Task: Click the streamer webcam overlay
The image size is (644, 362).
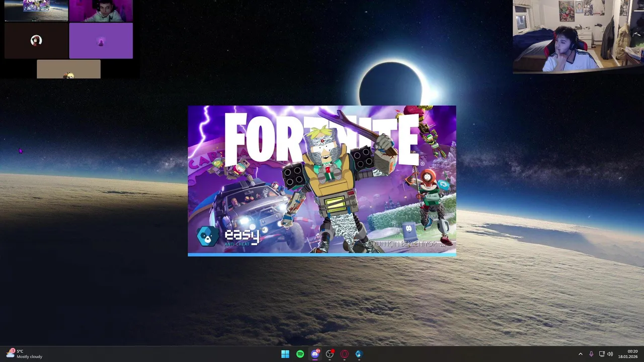Action: pyautogui.click(x=578, y=37)
